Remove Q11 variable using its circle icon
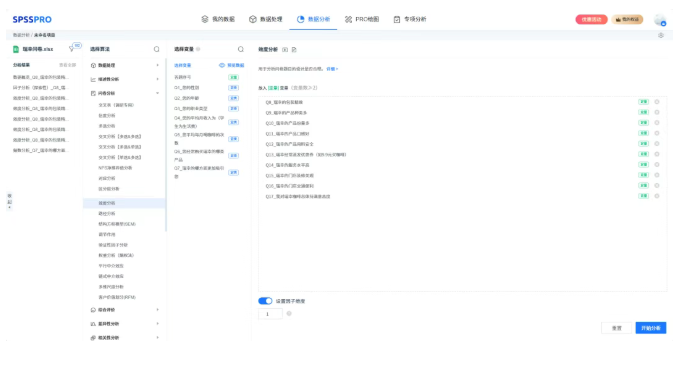The width and height of the screenshot is (688, 374). pos(657,133)
